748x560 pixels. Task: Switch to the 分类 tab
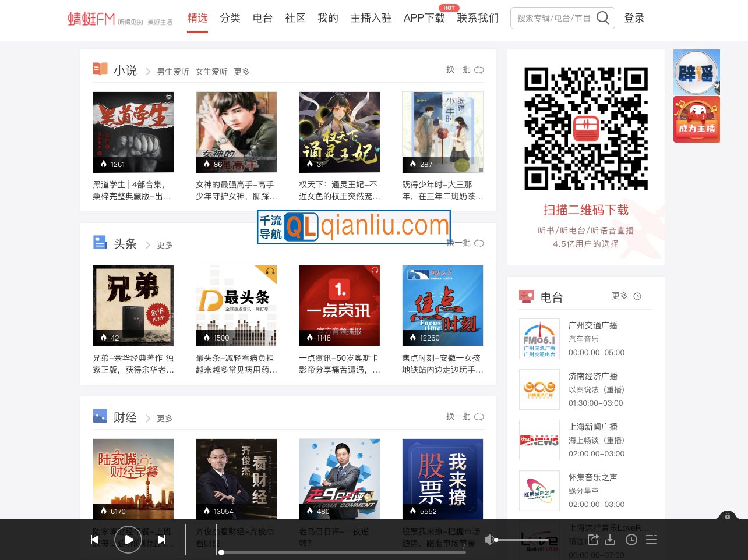(230, 18)
